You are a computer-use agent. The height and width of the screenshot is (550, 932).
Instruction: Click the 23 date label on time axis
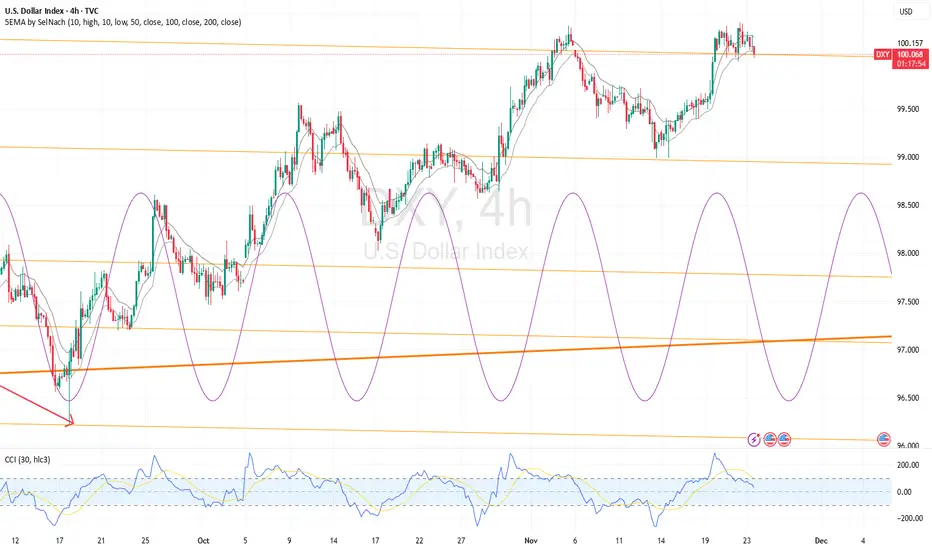pos(747,540)
